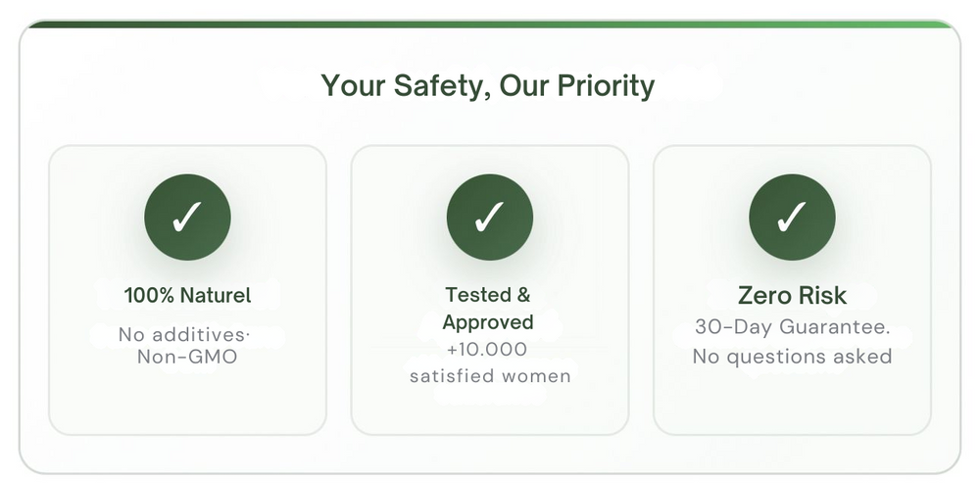Click the '30-Day Guarantee.' line

(x=793, y=326)
